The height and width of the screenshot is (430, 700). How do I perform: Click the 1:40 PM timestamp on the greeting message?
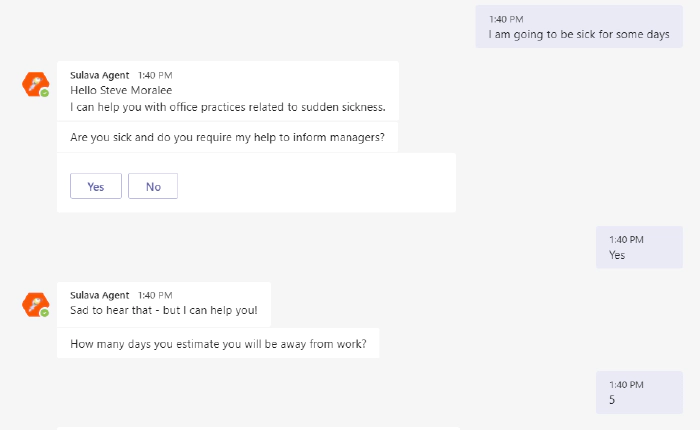point(155,74)
